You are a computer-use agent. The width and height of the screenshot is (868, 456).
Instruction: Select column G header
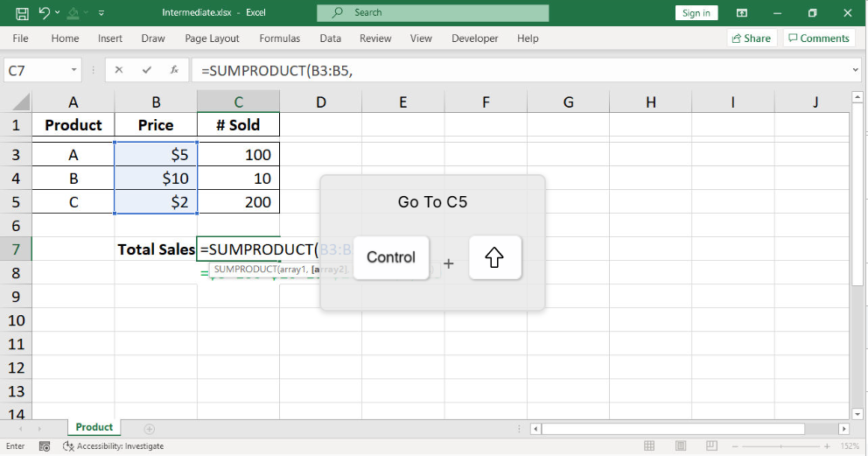568,102
